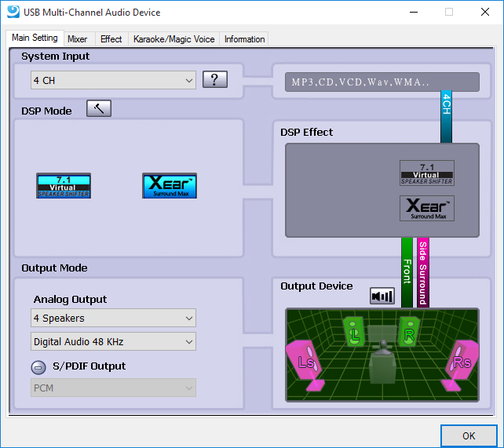Open the Digital Audio 48 KHz dropdown
The height and width of the screenshot is (448, 504).
click(x=113, y=341)
